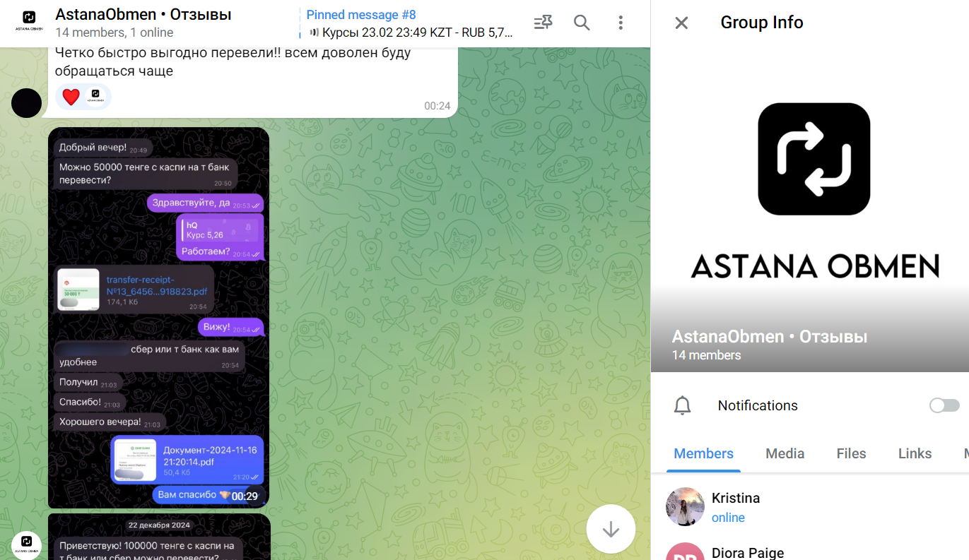Switch to the Links tab

pyautogui.click(x=915, y=453)
